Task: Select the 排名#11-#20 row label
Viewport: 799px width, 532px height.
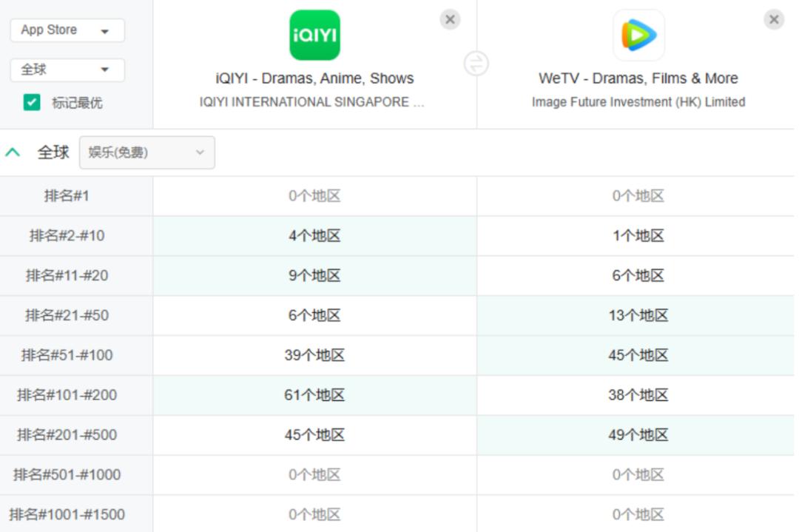Action: 67,275
